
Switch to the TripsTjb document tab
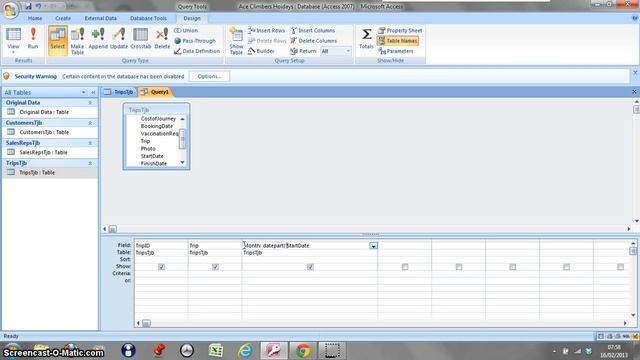pyautogui.click(x=119, y=92)
